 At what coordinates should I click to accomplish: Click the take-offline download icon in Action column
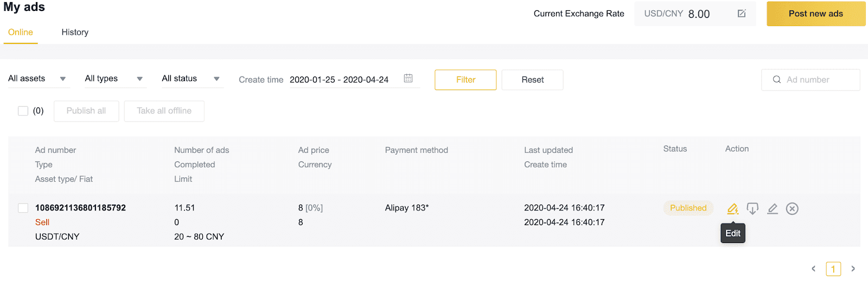752,208
